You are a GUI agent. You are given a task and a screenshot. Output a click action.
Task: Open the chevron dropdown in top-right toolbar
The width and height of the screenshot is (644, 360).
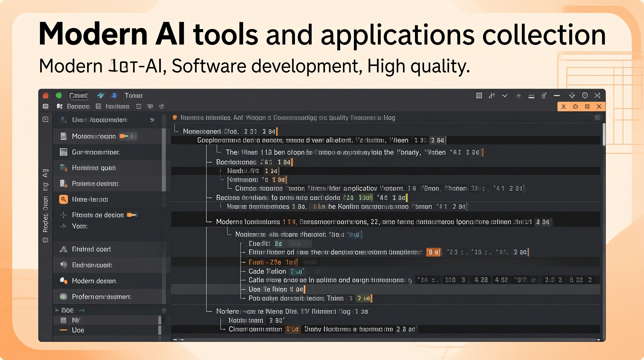505,95
